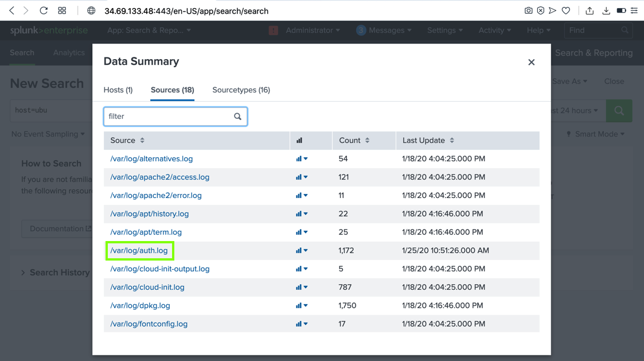Open the Activity dropdown menu
The height and width of the screenshot is (361, 644).
pyautogui.click(x=495, y=30)
